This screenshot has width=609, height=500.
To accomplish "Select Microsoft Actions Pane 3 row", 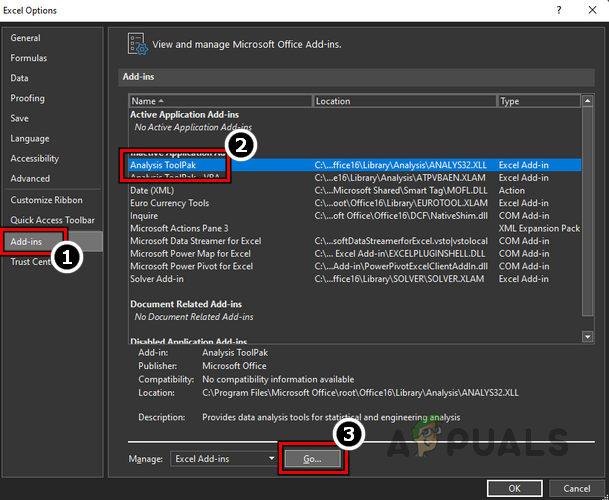I will pos(355,228).
